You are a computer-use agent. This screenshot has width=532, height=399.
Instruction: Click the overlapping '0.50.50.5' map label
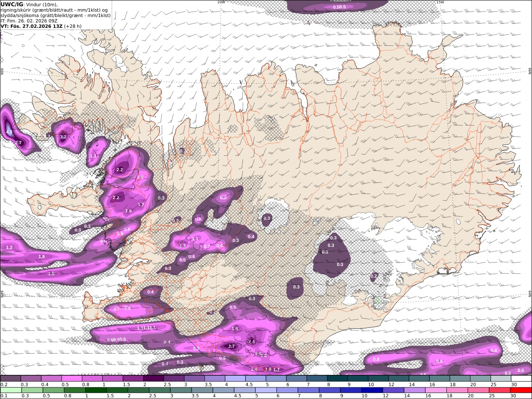tap(116, 340)
